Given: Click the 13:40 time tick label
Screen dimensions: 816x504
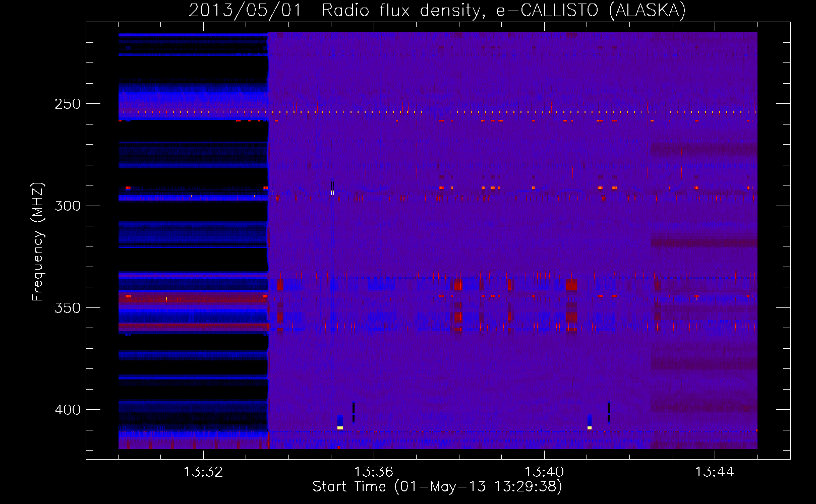Looking at the screenshot, I should coord(544,472).
